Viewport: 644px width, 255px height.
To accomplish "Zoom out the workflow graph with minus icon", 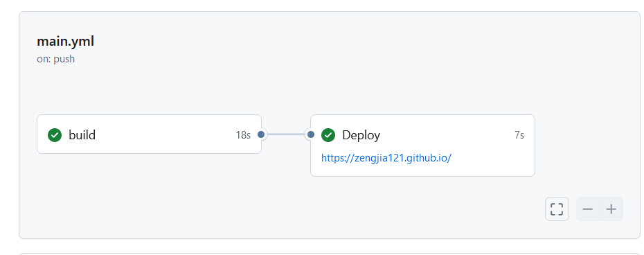I will tap(588, 209).
